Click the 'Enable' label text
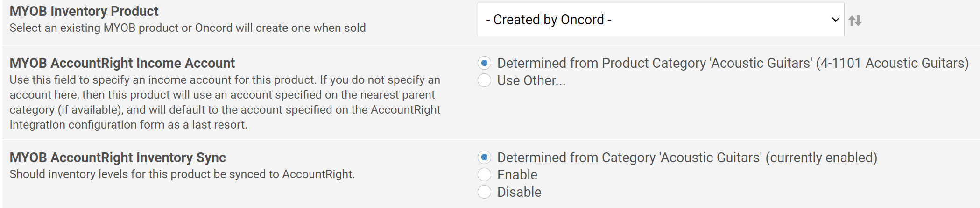This screenshot has width=980, height=208. click(x=517, y=175)
